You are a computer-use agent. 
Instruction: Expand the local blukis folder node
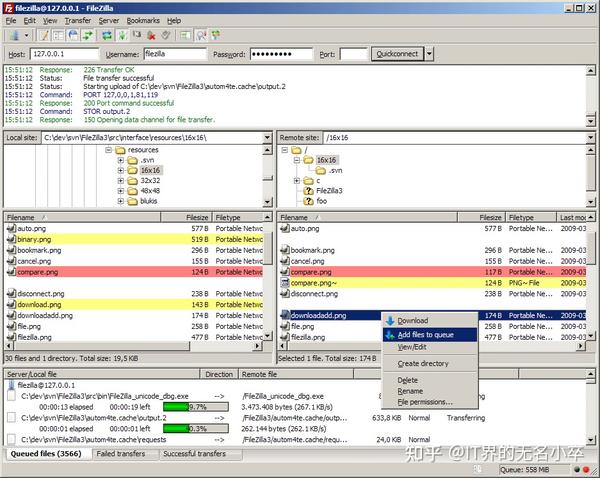[x=121, y=201]
